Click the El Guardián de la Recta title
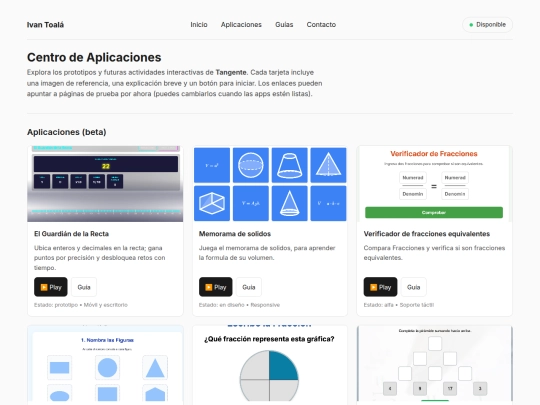 coord(71,234)
